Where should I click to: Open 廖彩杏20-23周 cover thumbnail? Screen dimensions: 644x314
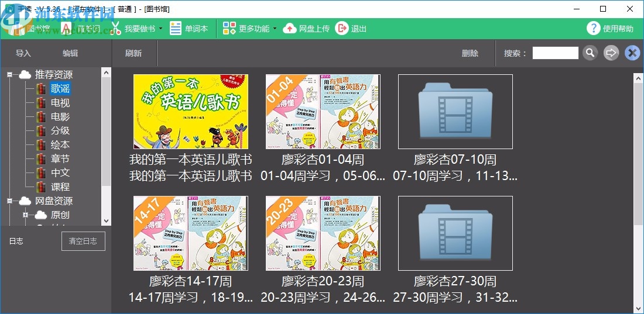pyautogui.click(x=323, y=233)
